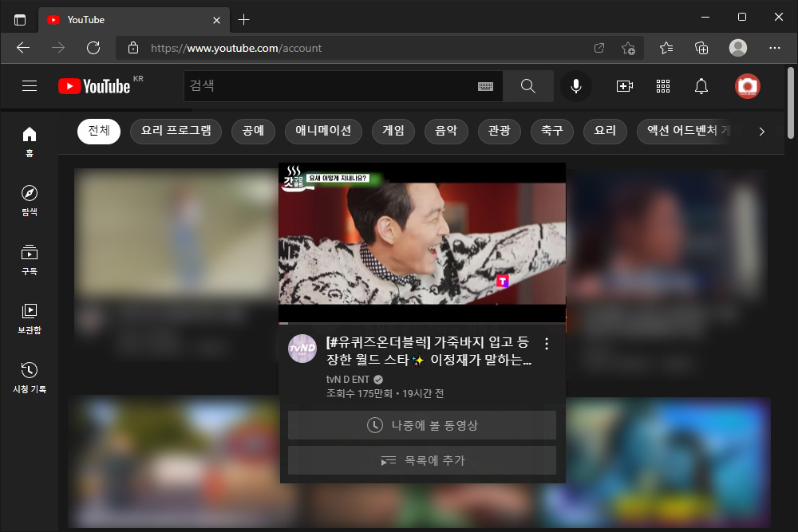This screenshot has width=798, height=532.
Task: Start voice search with microphone icon
Action: [576, 86]
